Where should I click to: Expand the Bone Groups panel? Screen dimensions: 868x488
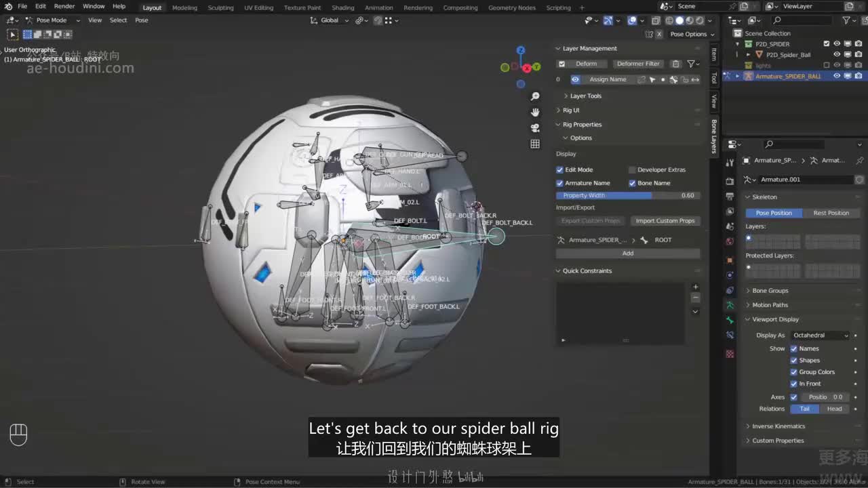770,291
